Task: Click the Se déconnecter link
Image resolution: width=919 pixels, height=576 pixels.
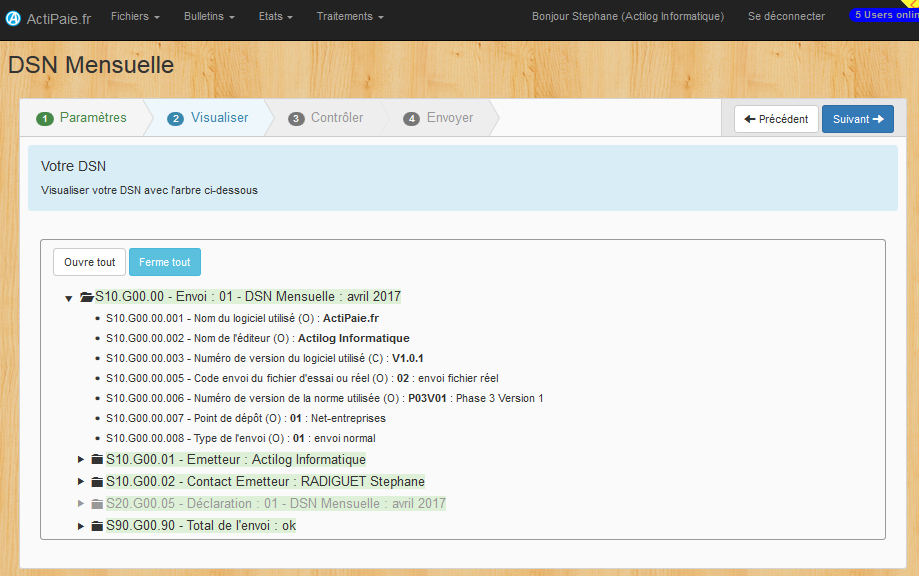Action: pyautogui.click(x=786, y=16)
